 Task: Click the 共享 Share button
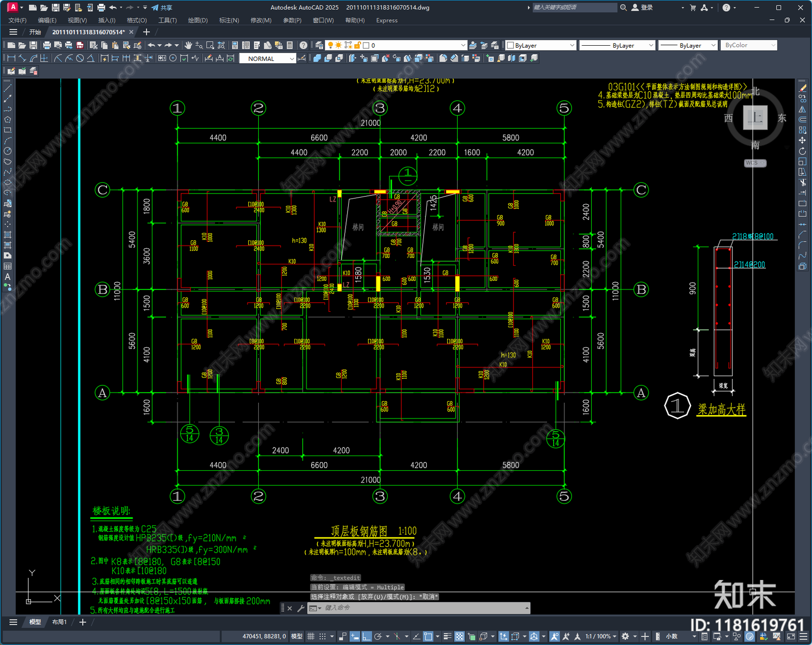point(162,8)
